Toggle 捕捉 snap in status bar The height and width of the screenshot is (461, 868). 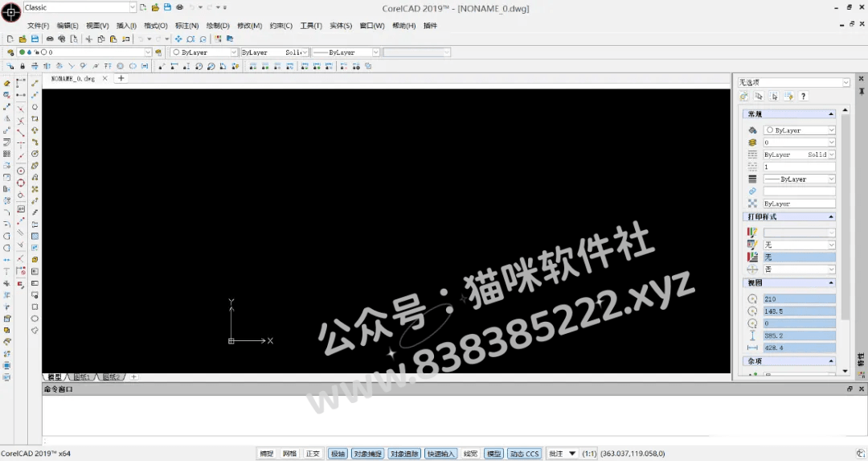(x=267, y=453)
